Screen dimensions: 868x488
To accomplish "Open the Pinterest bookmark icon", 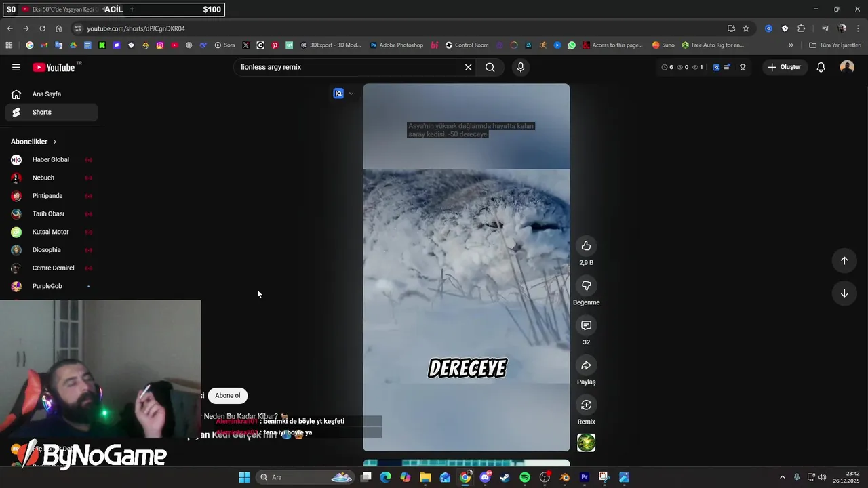I will [x=275, y=45].
